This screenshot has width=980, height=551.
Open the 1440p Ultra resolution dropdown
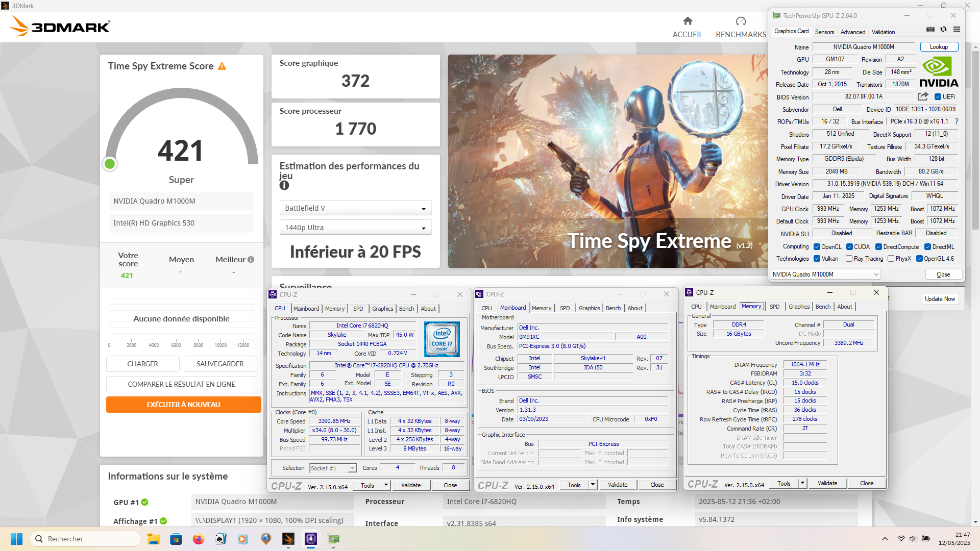pyautogui.click(x=356, y=228)
